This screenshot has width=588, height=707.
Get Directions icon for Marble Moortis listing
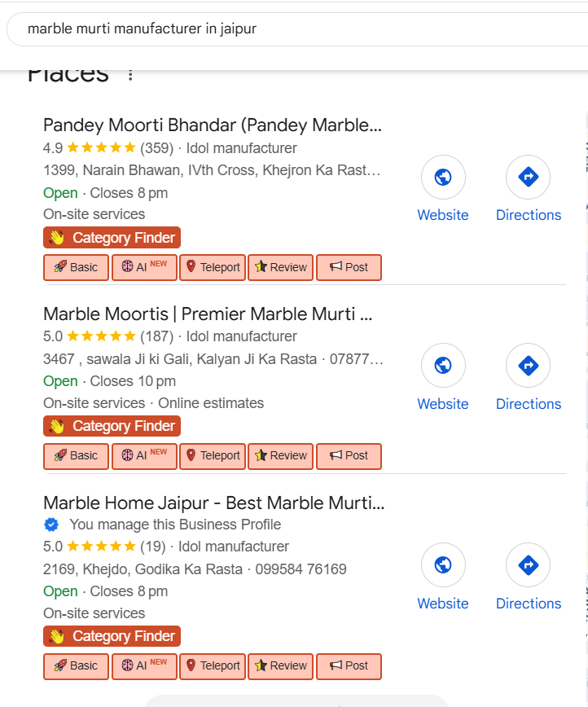point(528,366)
